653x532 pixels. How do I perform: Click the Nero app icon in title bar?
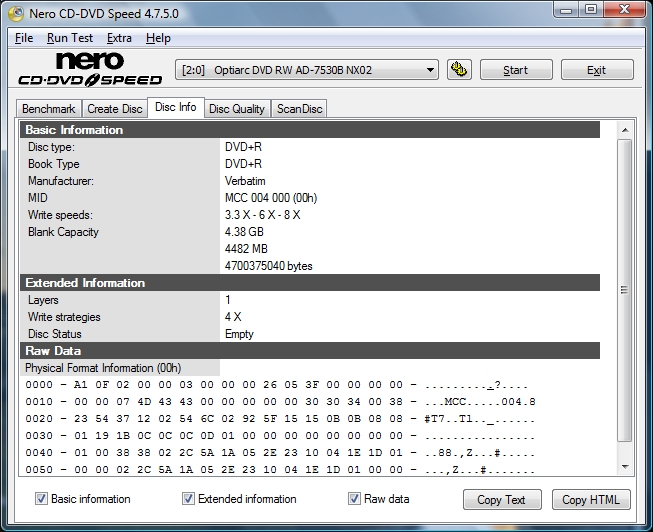[16, 14]
